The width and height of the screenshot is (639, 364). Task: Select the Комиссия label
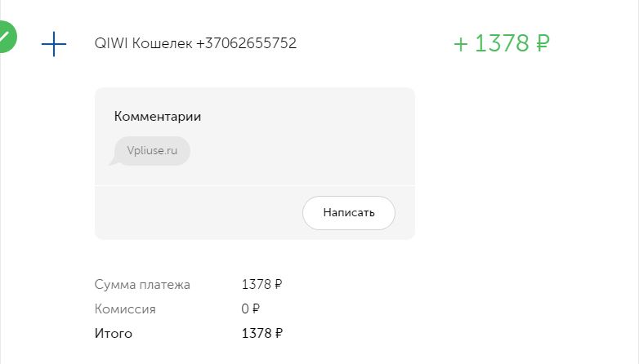(x=125, y=309)
